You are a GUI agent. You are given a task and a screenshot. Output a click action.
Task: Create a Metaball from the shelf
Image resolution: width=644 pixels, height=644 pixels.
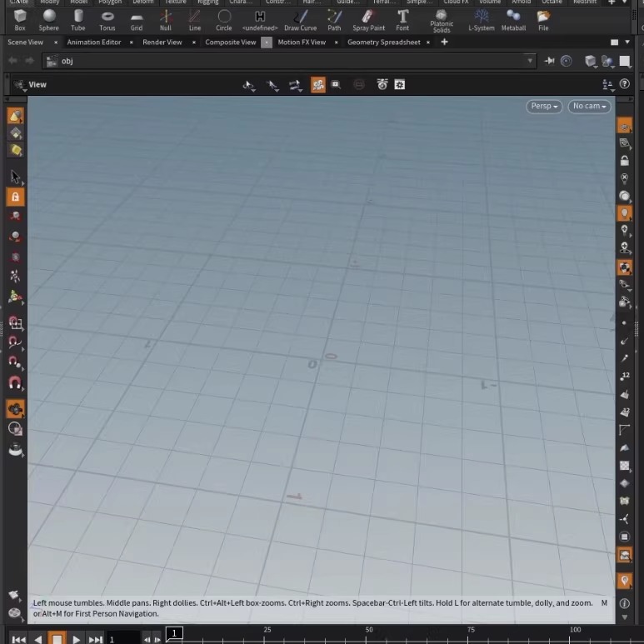point(513,21)
